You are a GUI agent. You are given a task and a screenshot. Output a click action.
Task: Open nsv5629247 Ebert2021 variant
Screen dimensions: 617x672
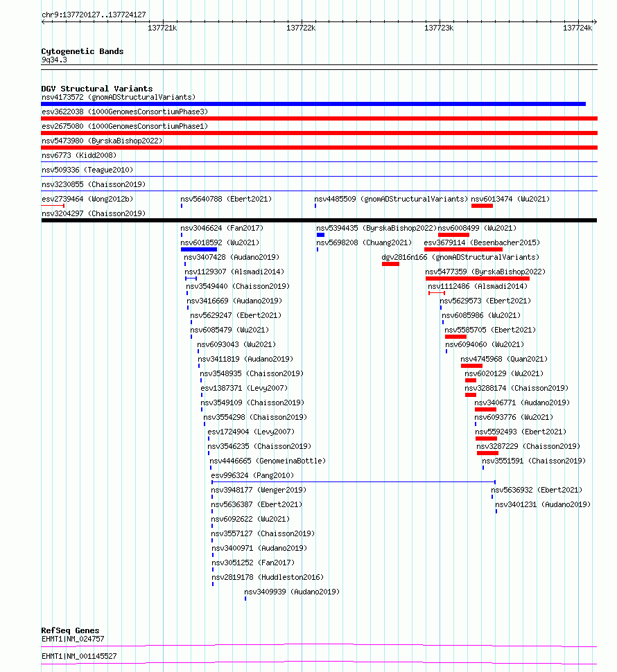(236, 316)
